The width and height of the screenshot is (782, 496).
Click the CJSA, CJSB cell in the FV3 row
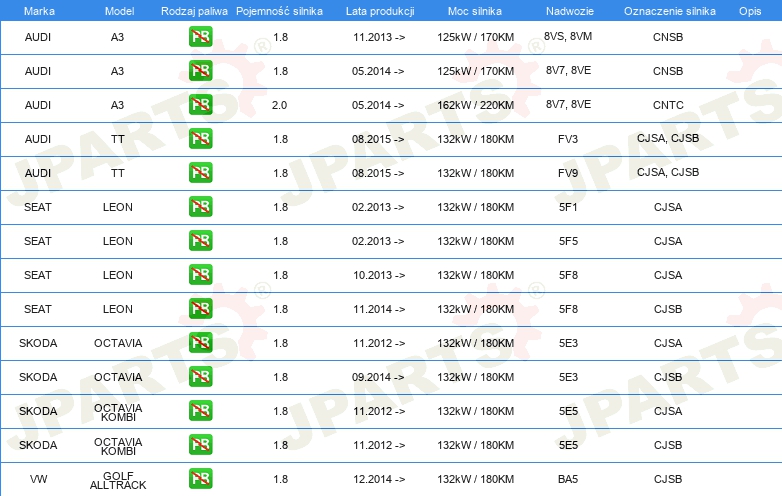coord(668,138)
